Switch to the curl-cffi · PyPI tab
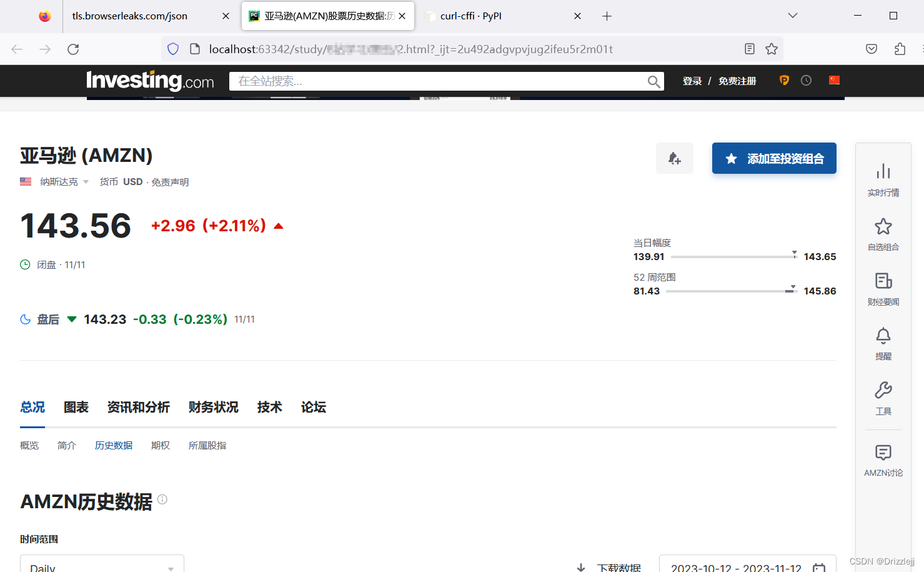Image resolution: width=924 pixels, height=572 pixels. tap(471, 16)
